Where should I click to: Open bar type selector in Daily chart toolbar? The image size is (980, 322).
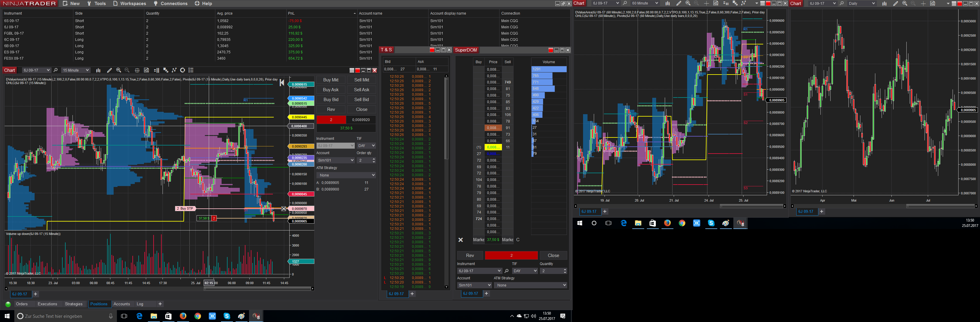pos(885,3)
